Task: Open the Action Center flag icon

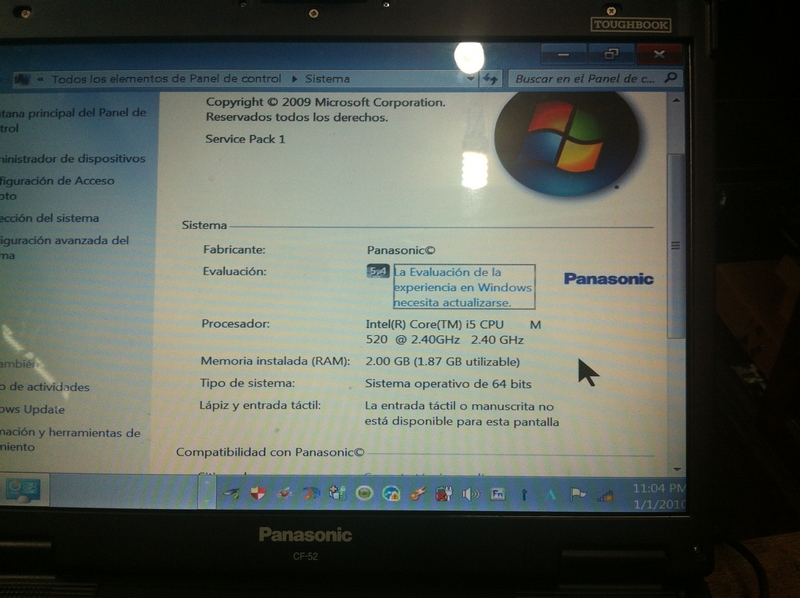Action: 578,494
